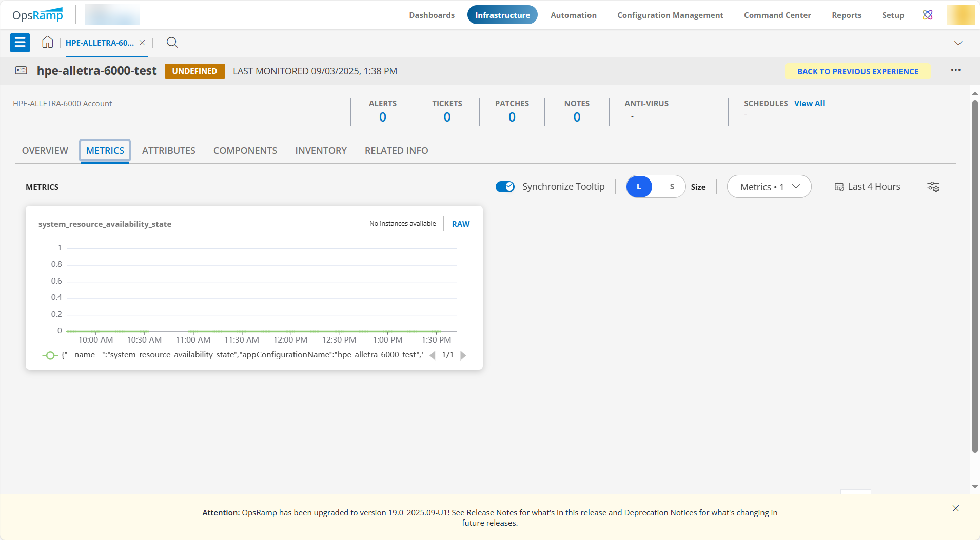Open the Setup menu
980x540 pixels.
pos(893,15)
